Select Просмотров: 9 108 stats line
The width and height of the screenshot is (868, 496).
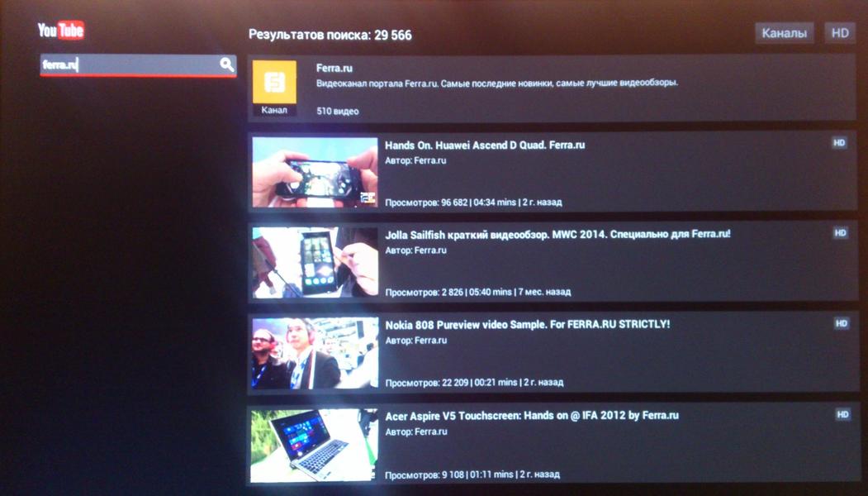[x=472, y=475]
